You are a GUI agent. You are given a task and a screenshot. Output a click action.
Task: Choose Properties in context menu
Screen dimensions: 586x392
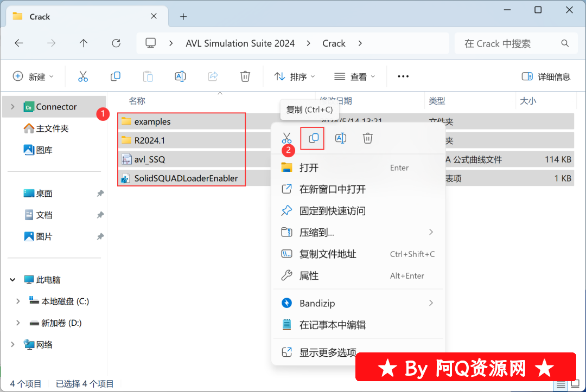pos(358,276)
